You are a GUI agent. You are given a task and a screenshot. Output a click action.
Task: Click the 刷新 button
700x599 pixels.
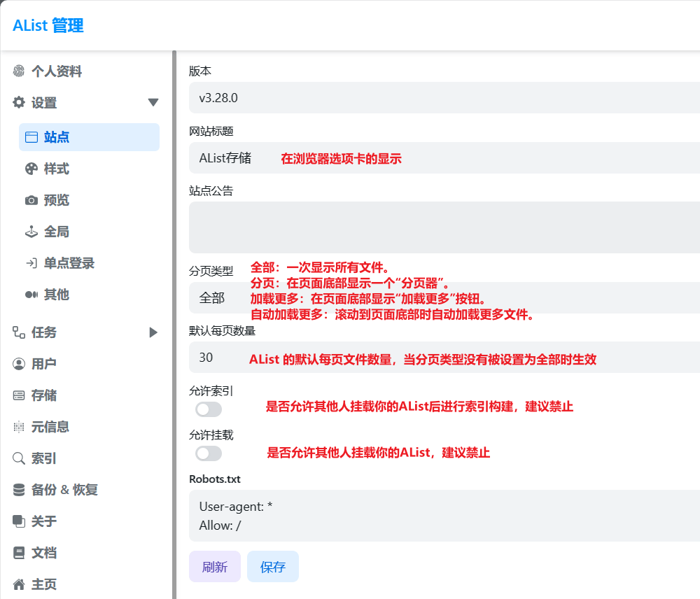pos(215,567)
